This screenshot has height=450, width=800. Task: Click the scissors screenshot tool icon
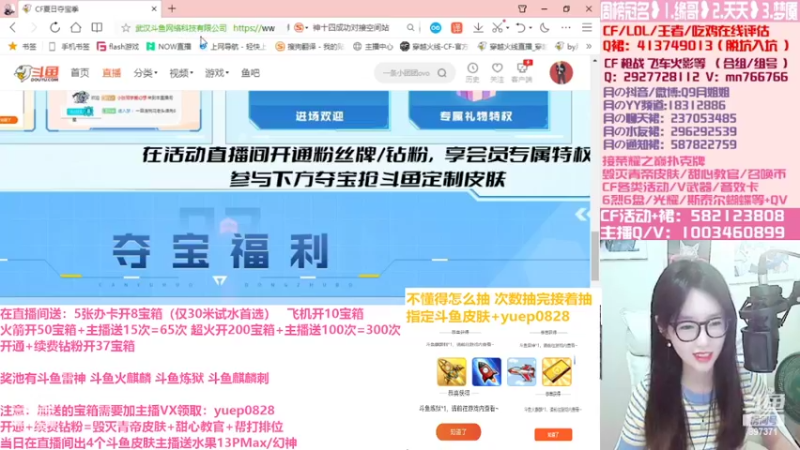tap(497, 28)
